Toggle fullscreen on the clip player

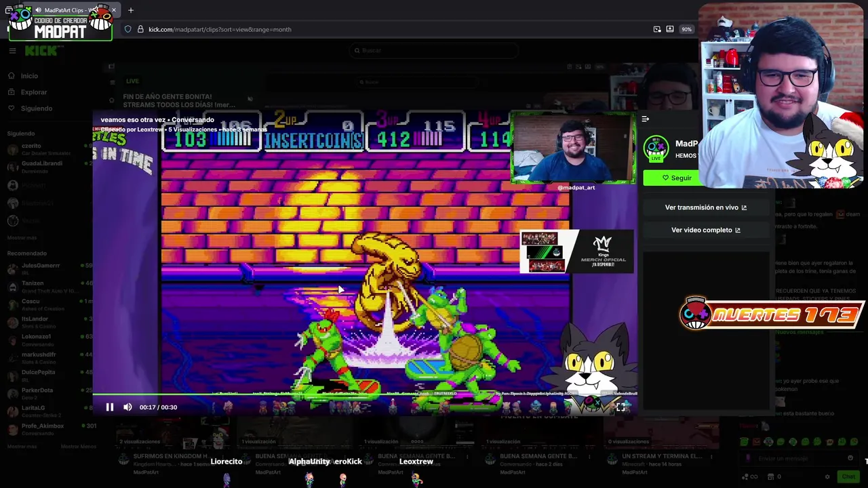620,407
